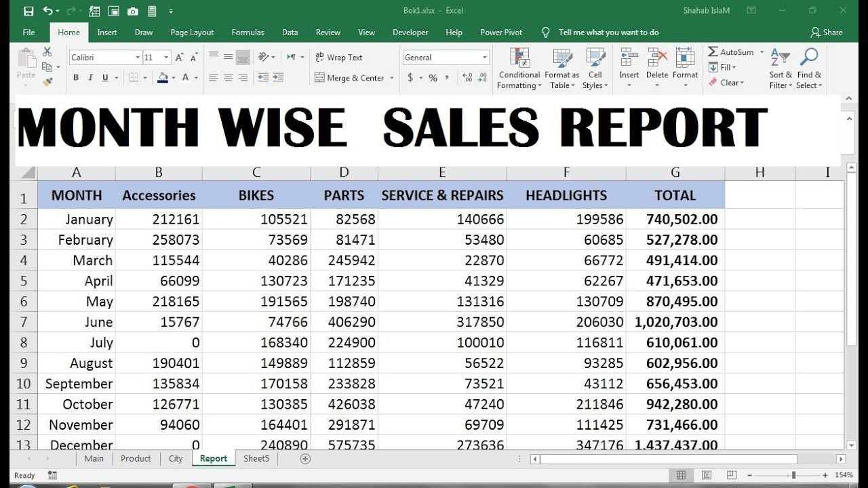Open the Calibri font name dropdown
This screenshot has width=868, height=488.
click(138, 58)
